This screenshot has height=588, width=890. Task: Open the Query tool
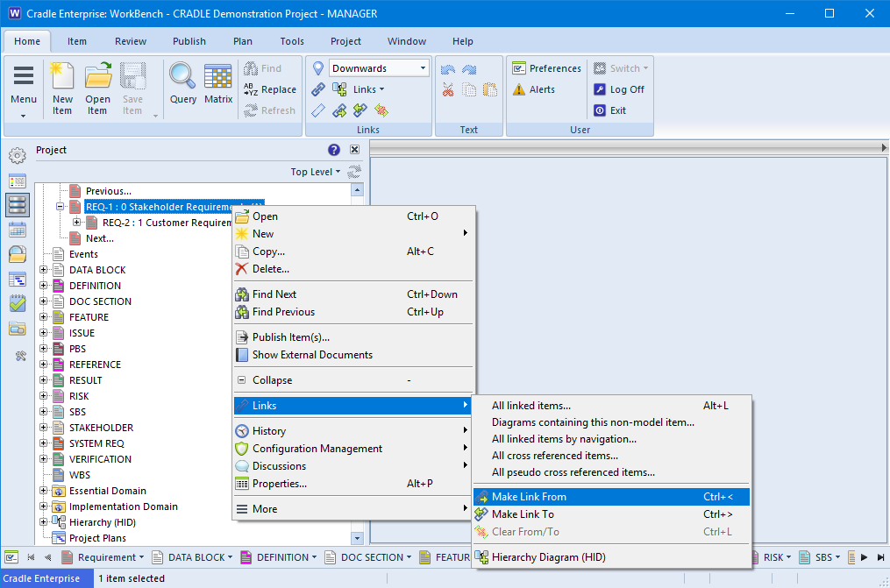click(x=182, y=85)
